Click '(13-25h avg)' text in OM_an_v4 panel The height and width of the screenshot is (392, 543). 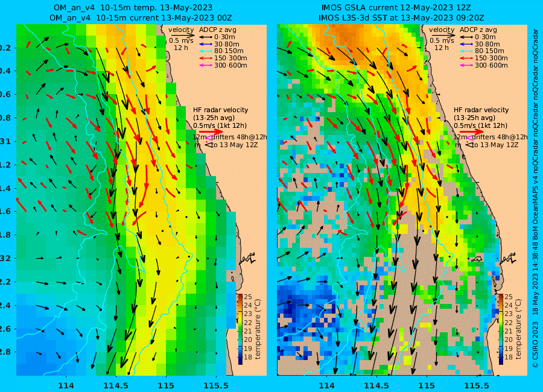pyautogui.click(x=214, y=118)
